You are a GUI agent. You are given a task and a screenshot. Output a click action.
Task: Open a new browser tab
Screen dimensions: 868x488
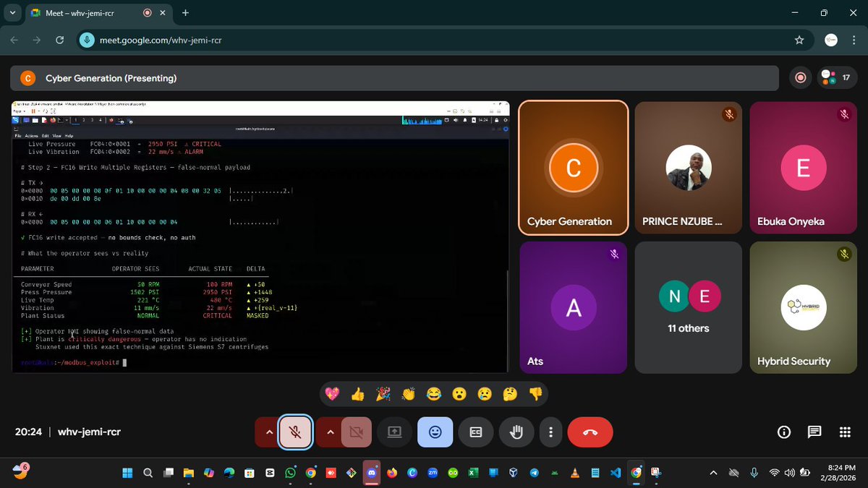click(x=185, y=13)
